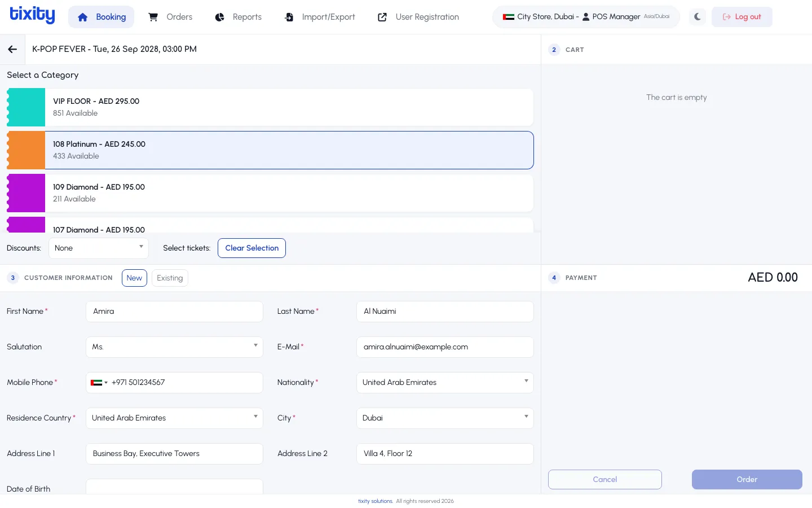
Task: Open the Booking tab
Action: click(101, 17)
